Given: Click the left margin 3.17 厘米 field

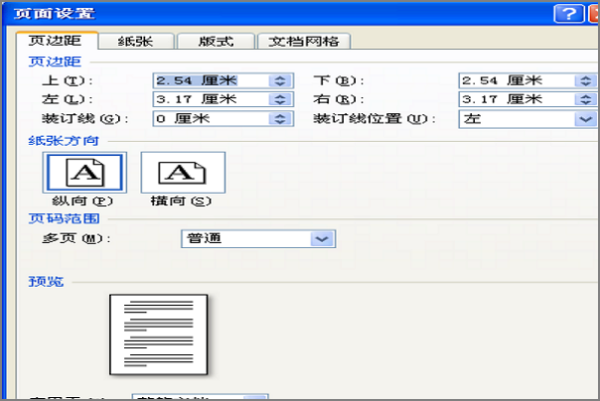Looking at the screenshot, I should (210, 99).
